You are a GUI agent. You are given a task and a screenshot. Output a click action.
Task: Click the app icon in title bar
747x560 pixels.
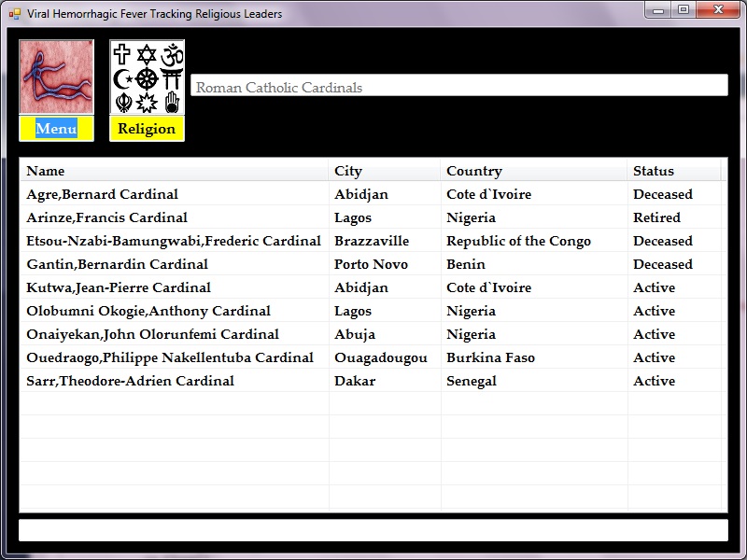pyautogui.click(x=14, y=13)
